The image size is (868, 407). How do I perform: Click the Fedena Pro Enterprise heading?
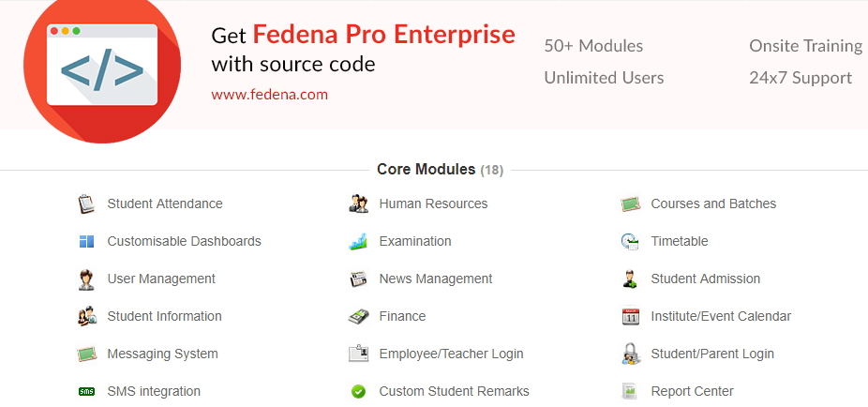[x=384, y=35]
